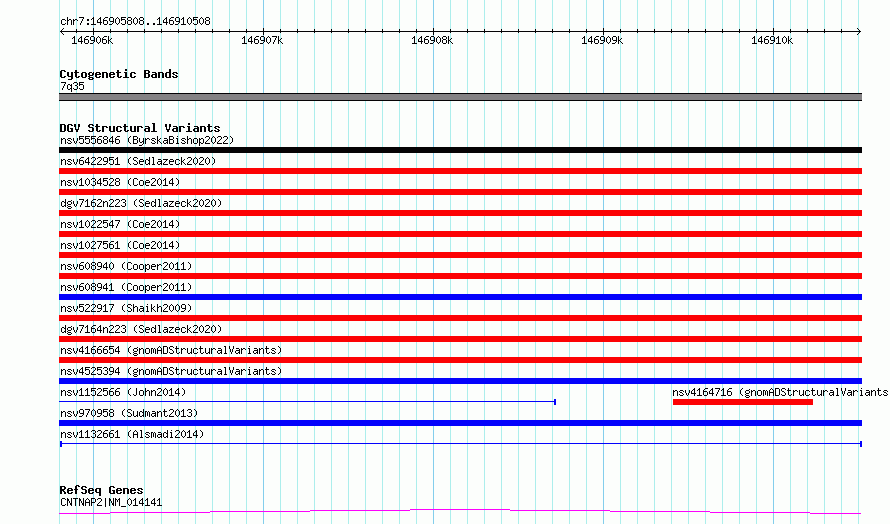Select the red bar under dgv7162n223
The width and height of the screenshot is (890, 524).
pyautogui.click(x=460, y=213)
